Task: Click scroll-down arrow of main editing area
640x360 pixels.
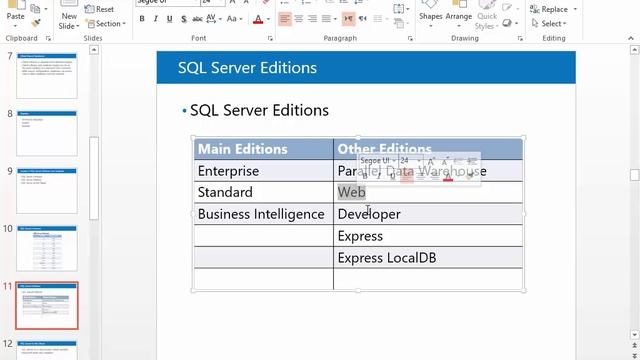Action: pyautogui.click(x=634, y=335)
